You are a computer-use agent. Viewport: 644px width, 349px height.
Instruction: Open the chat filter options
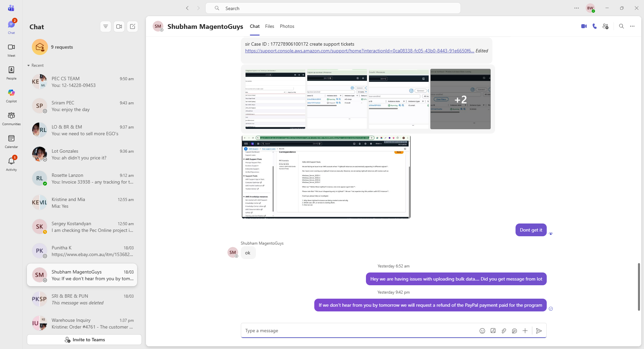pyautogui.click(x=106, y=27)
